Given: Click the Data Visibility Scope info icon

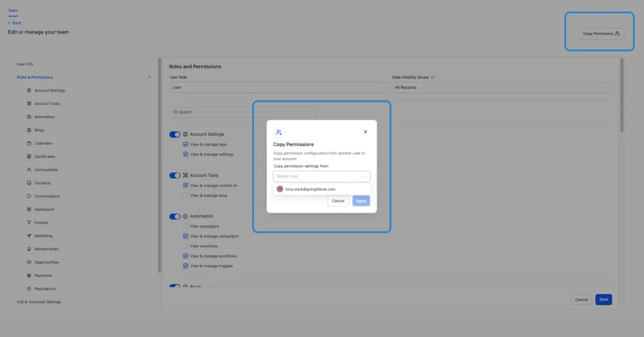Looking at the screenshot, I should (433, 77).
